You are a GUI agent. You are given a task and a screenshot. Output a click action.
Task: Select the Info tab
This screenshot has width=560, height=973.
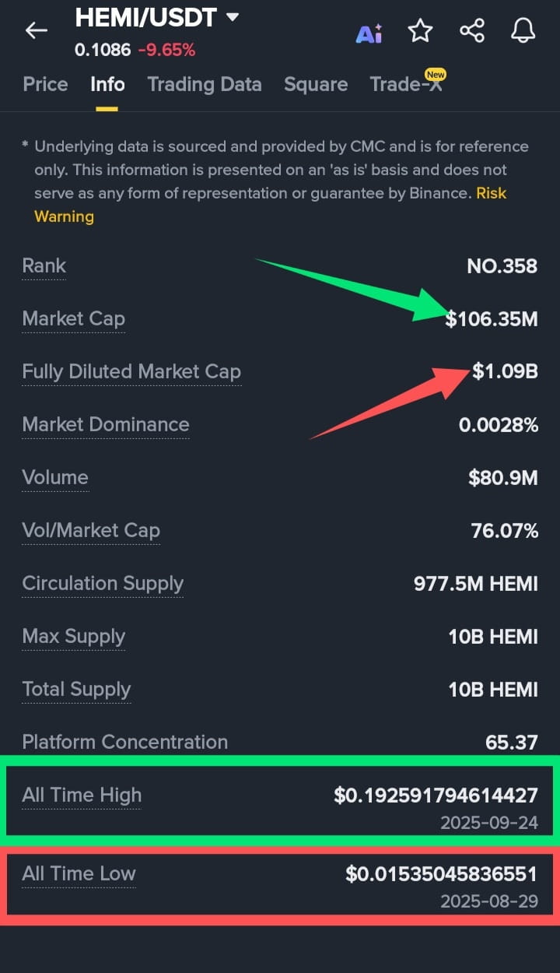pos(107,84)
